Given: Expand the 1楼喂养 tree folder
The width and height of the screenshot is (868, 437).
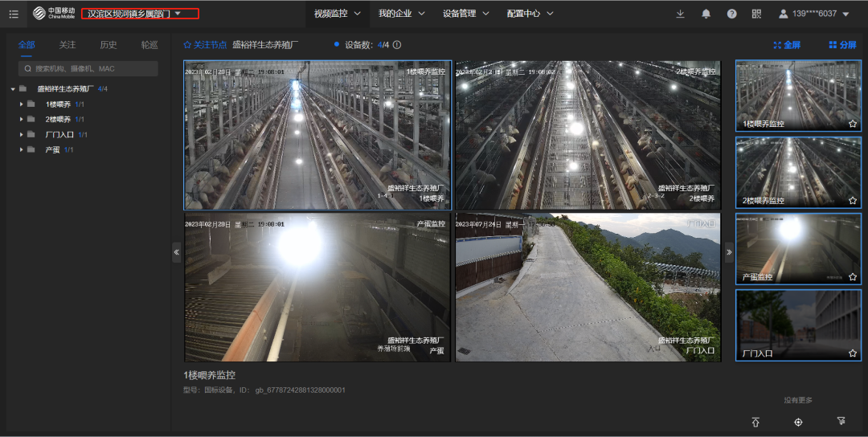Looking at the screenshot, I should [x=23, y=104].
